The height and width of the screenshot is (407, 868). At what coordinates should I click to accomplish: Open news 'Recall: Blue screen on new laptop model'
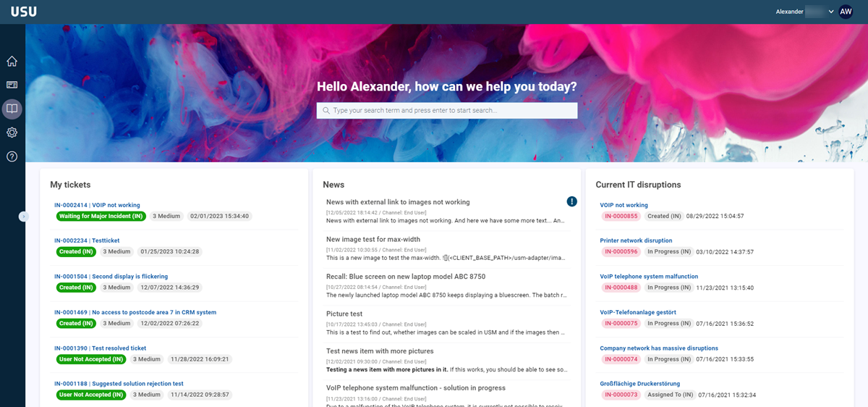point(406,277)
